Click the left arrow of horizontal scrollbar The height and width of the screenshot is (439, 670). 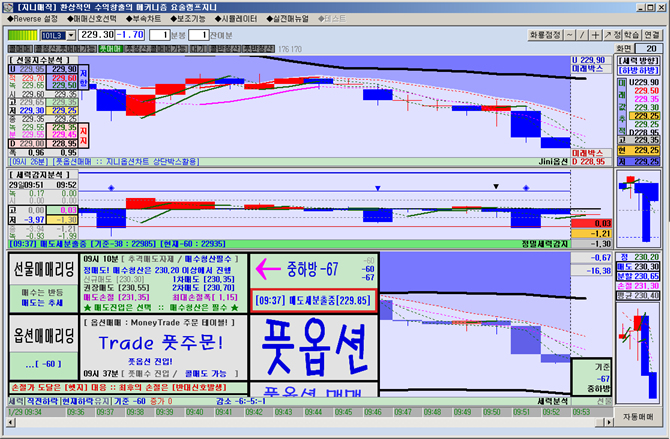tap(11, 422)
